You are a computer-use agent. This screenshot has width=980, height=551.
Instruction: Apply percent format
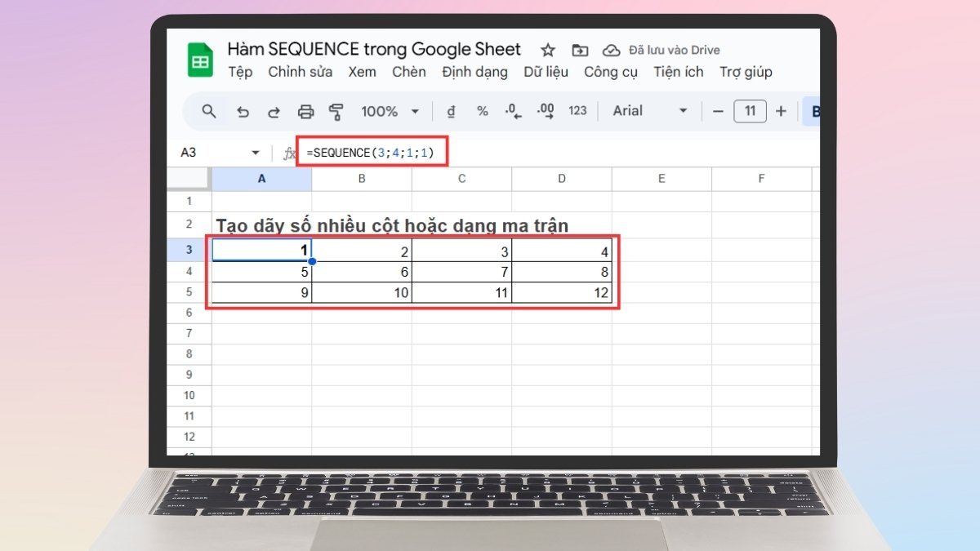tap(482, 111)
